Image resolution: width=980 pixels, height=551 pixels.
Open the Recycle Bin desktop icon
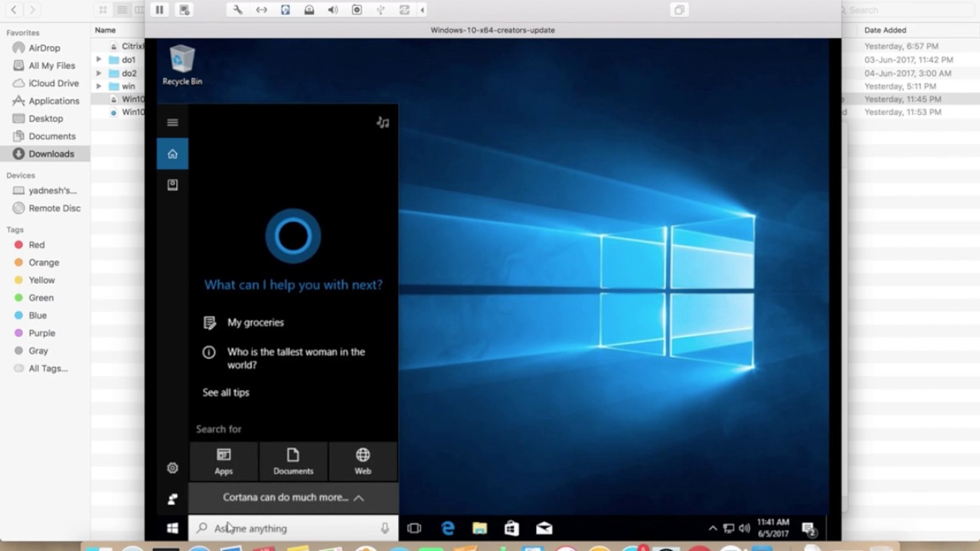coord(182,65)
